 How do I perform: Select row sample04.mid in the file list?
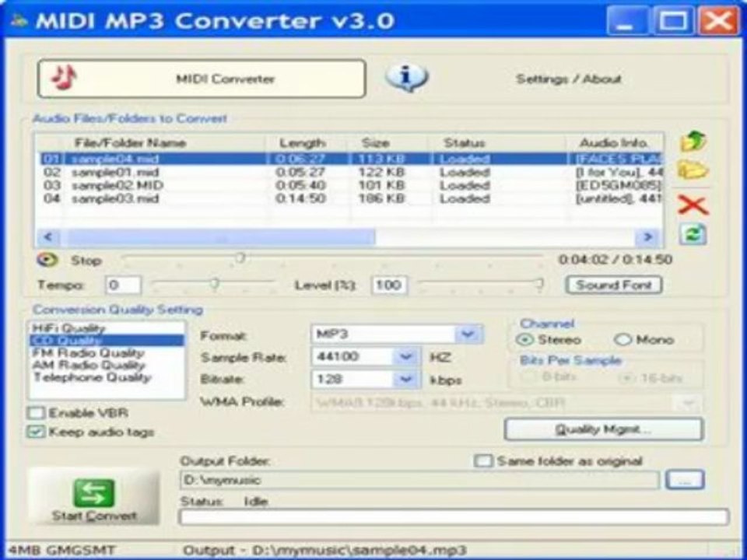pyautogui.click(x=349, y=159)
